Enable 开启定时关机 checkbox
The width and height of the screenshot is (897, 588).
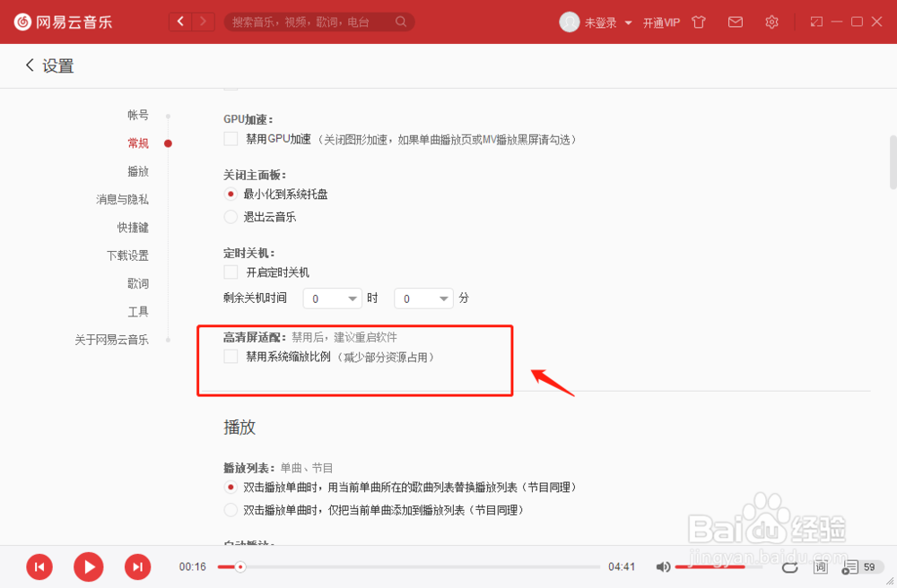coord(231,272)
